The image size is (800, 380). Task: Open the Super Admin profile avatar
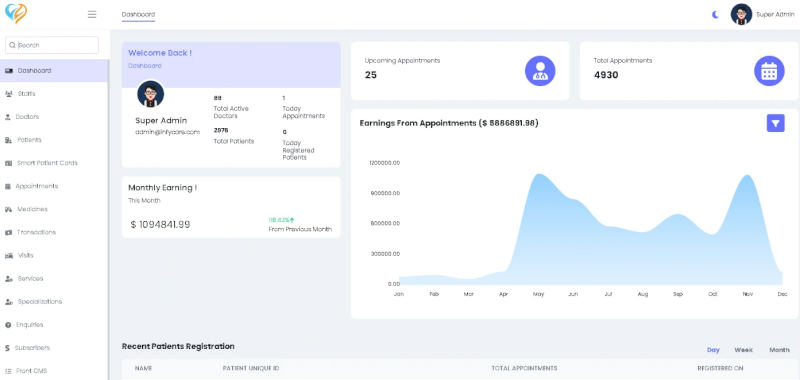[741, 14]
